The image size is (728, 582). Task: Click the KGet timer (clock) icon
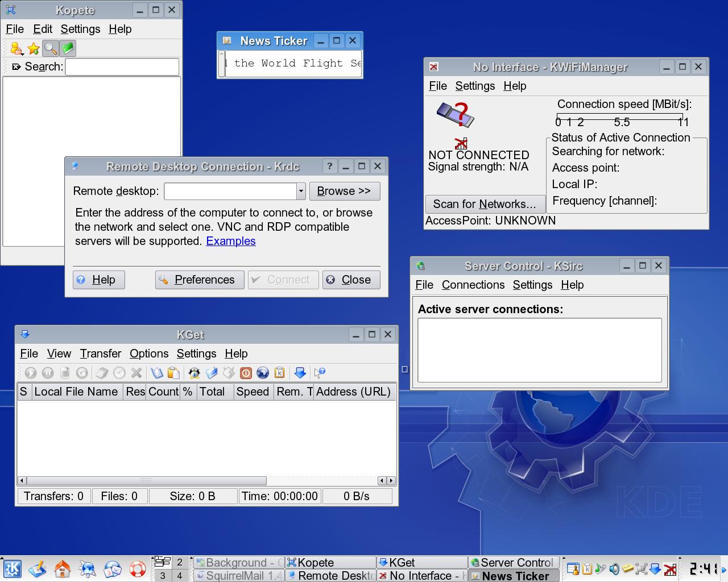119,373
